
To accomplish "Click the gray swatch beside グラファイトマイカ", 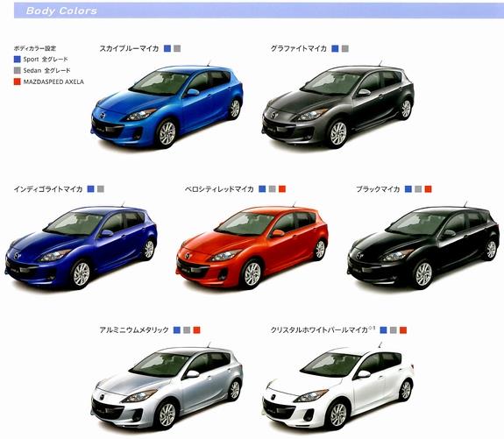I will point(344,48).
